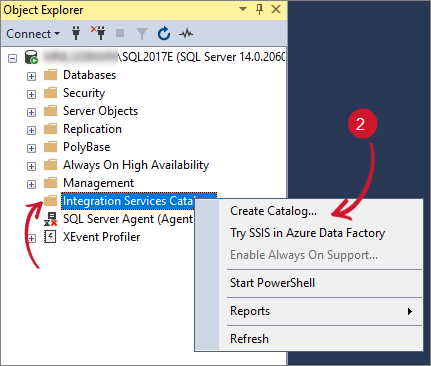Click the XEvent Profiler icon
Image resolution: width=431 pixels, height=366 pixels.
tap(50, 237)
